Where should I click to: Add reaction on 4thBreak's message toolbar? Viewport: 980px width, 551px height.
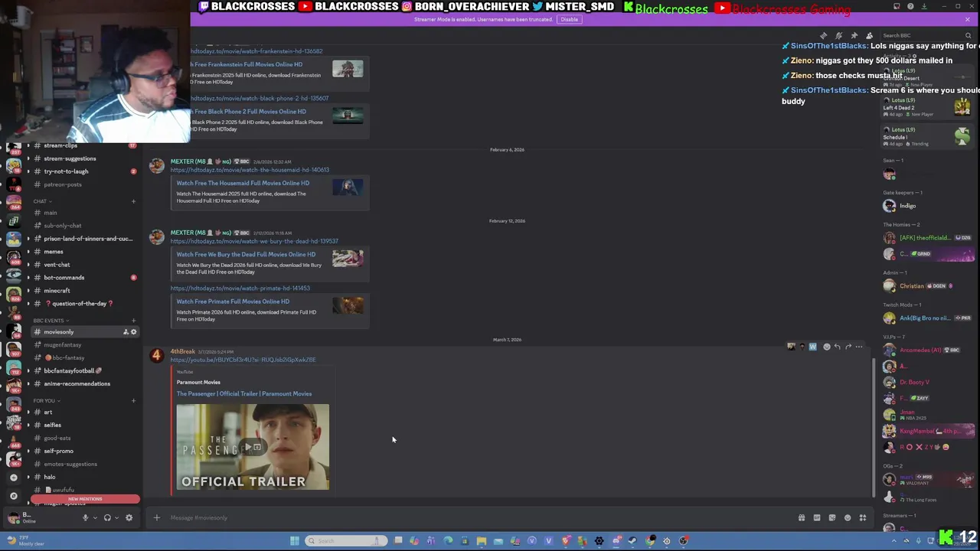pyautogui.click(x=826, y=347)
